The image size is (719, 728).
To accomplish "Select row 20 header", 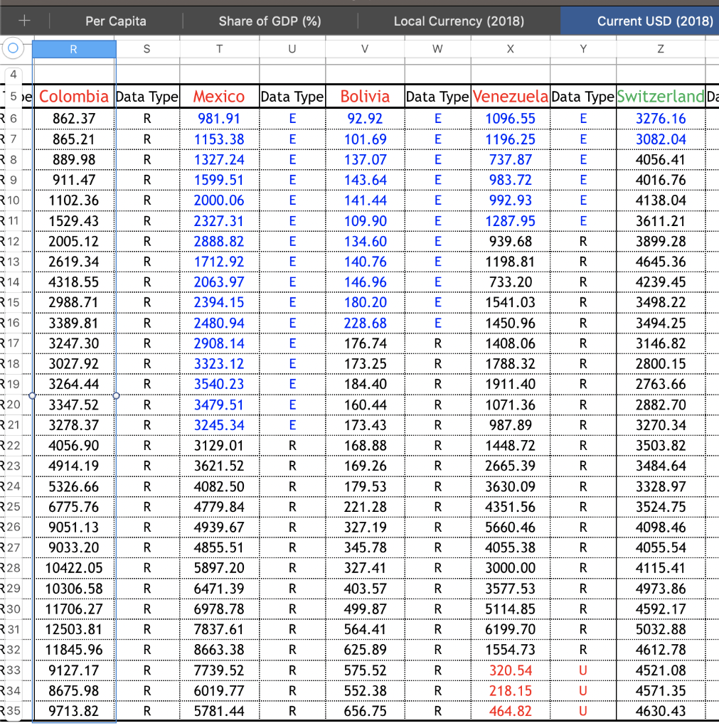I will [x=14, y=405].
